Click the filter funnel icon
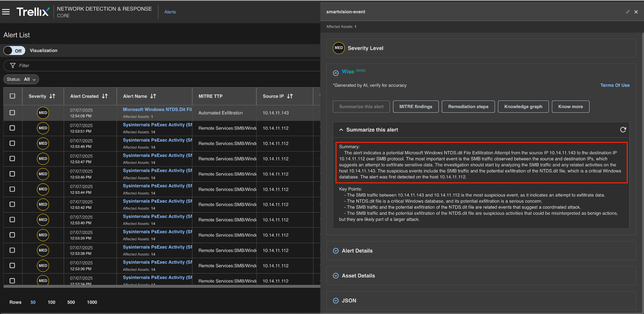 [13, 65]
